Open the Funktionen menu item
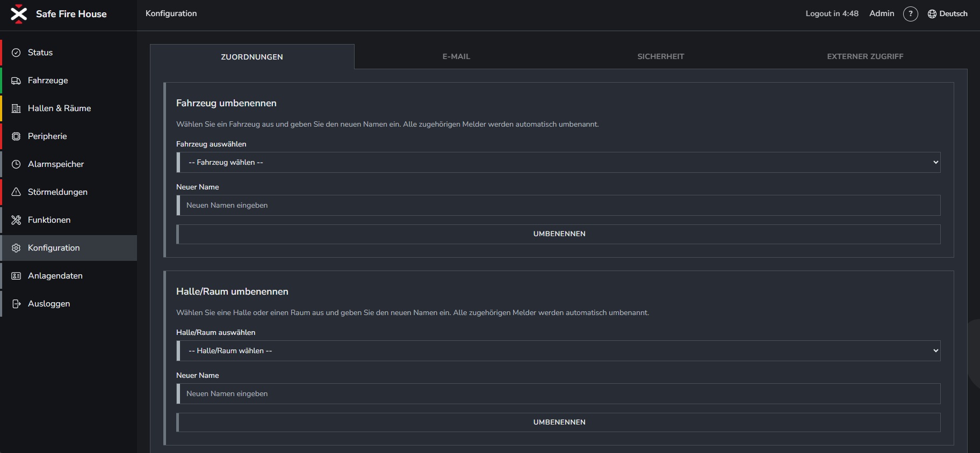Image resolution: width=980 pixels, height=453 pixels. pos(69,220)
